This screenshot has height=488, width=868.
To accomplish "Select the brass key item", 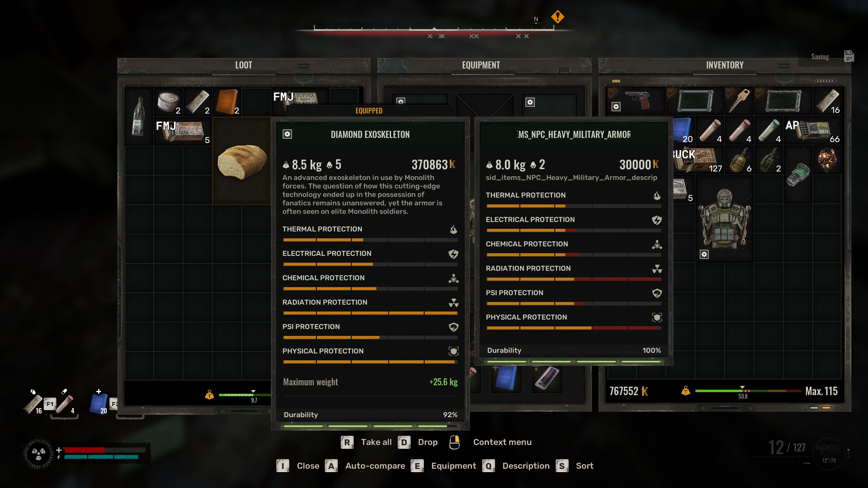I will tap(739, 101).
